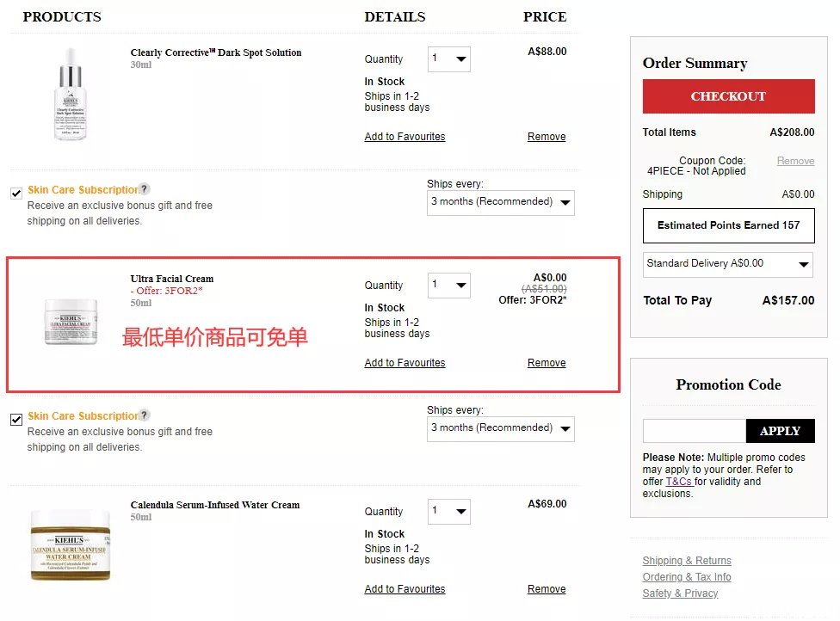Viewport: 840px width, 621px height.
Task: Open Ordering & Tax Info link
Action: [x=687, y=577]
